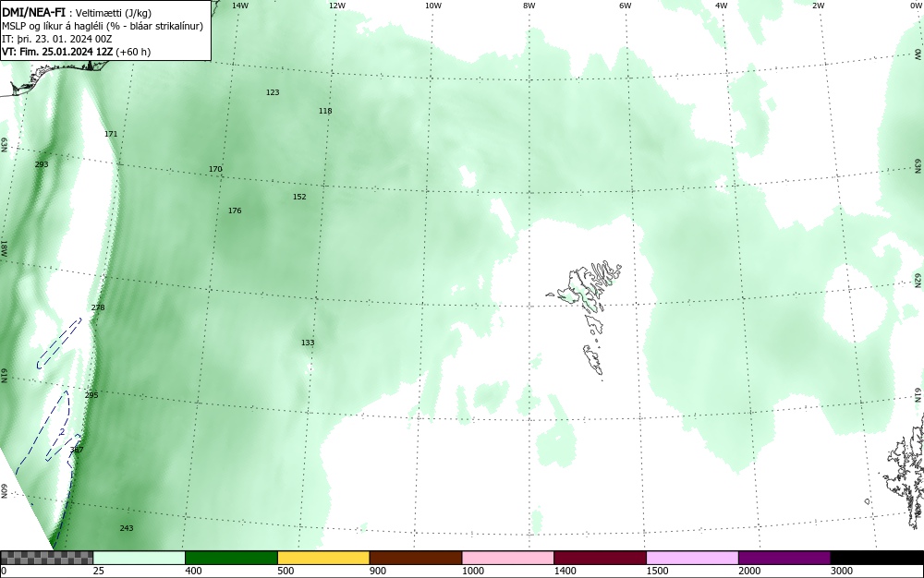Click the checkered 0-25 legend swatch

(x=46, y=558)
